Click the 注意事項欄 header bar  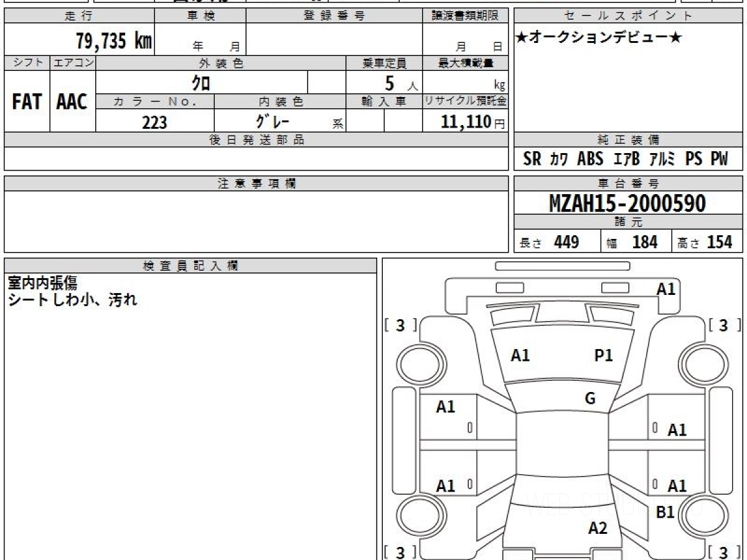[x=256, y=184]
